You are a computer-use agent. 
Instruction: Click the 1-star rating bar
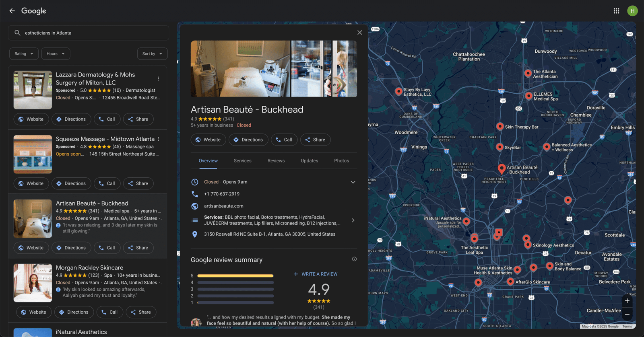[235, 302]
